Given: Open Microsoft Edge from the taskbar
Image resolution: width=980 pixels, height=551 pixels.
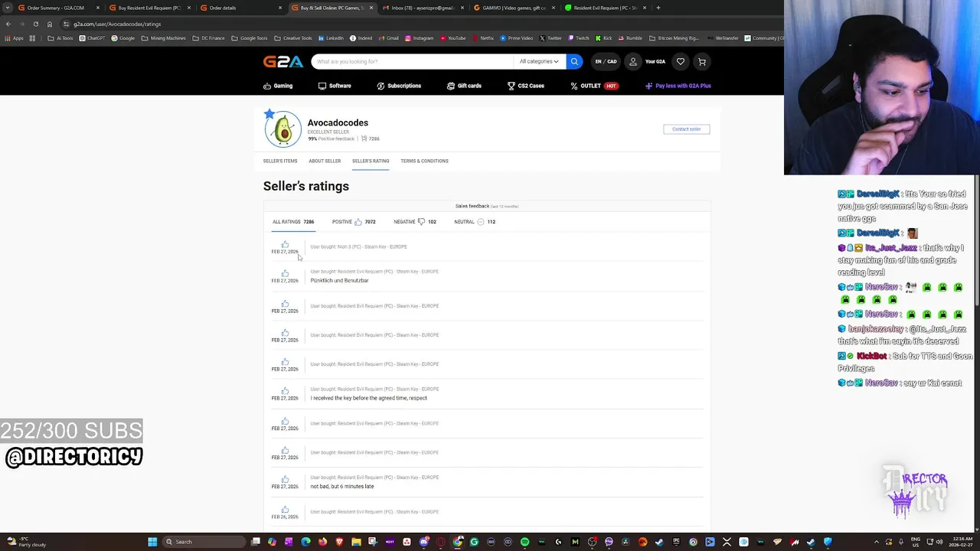Looking at the screenshot, I should pyautogui.click(x=305, y=542).
